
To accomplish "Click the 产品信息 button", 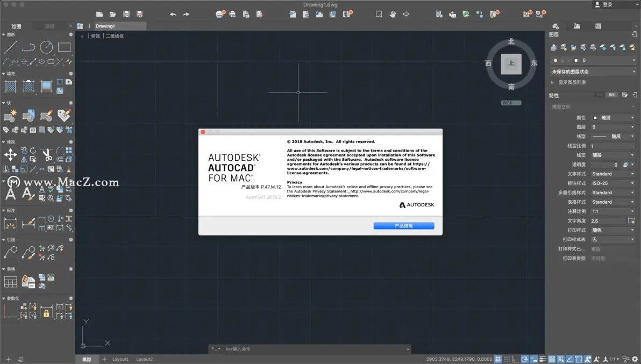I will click(403, 225).
